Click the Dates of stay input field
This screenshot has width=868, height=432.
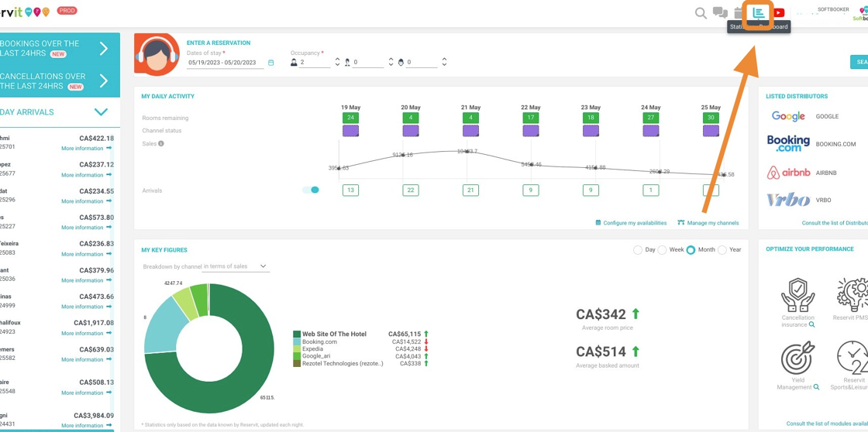(225, 63)
